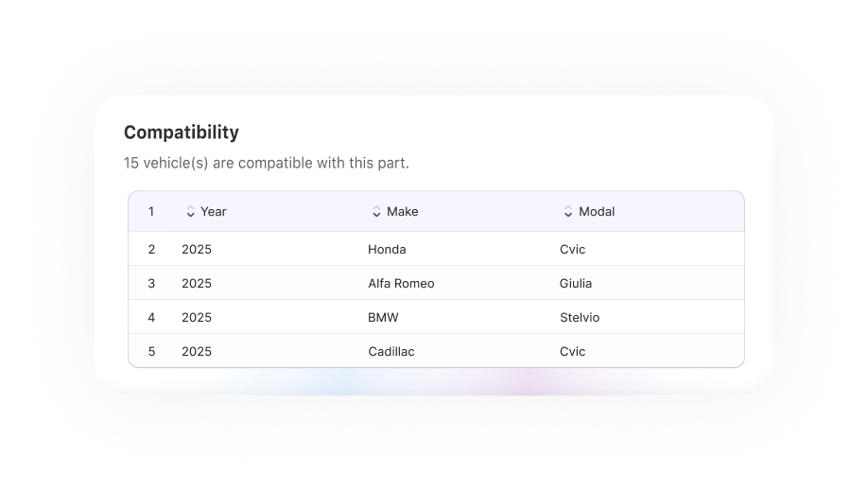868x491 pixels.
Task: Click the Giulia model cell
Action: tap(576, 284)
